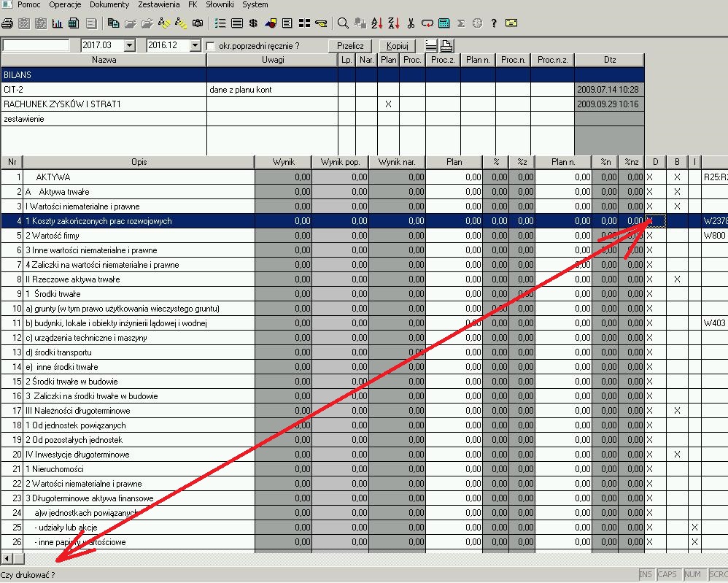
Task: Expand the 2016.12 period dropdown
Action: pos(195,46)
